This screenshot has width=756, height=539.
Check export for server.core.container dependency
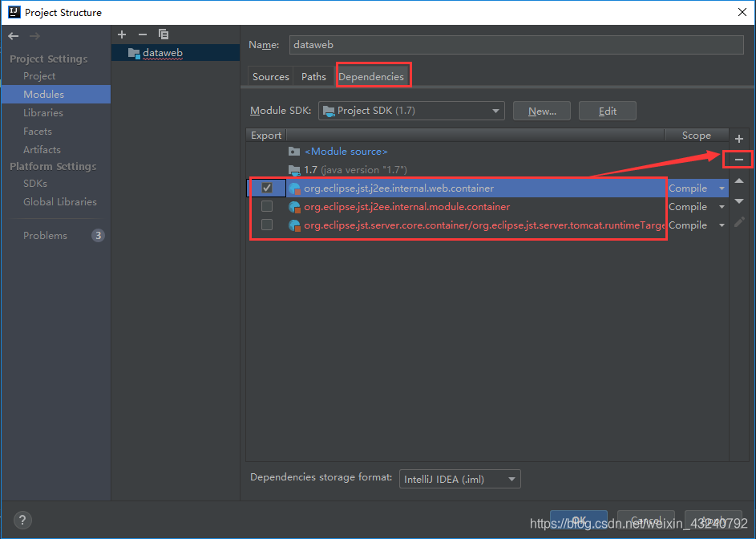pyautogui.click(x=267, y=225)
